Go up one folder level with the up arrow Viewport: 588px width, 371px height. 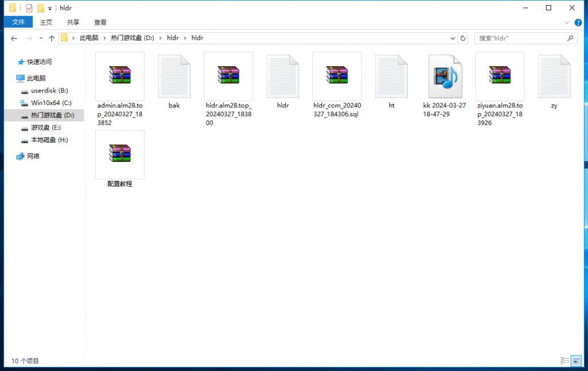click(x=52, y=38)
